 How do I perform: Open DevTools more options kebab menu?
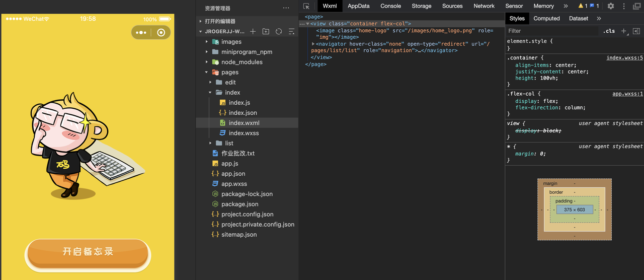click(x=624, y=6)
